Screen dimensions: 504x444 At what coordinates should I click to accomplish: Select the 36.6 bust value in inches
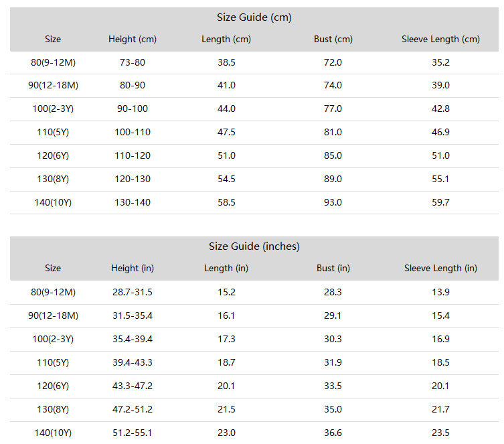coord(333,433)
